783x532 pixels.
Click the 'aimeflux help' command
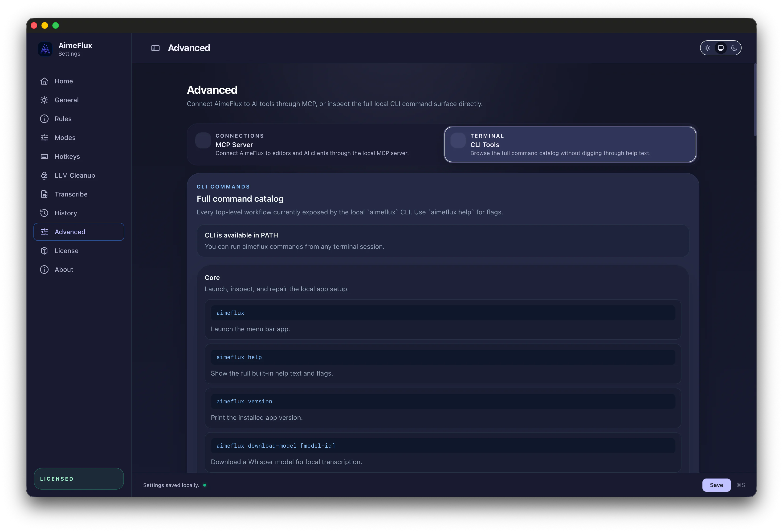443,357
